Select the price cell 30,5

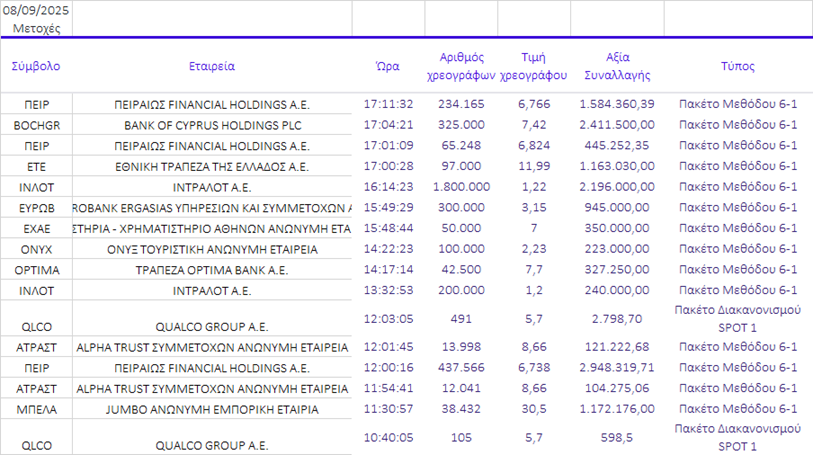(x=534, y=409)
